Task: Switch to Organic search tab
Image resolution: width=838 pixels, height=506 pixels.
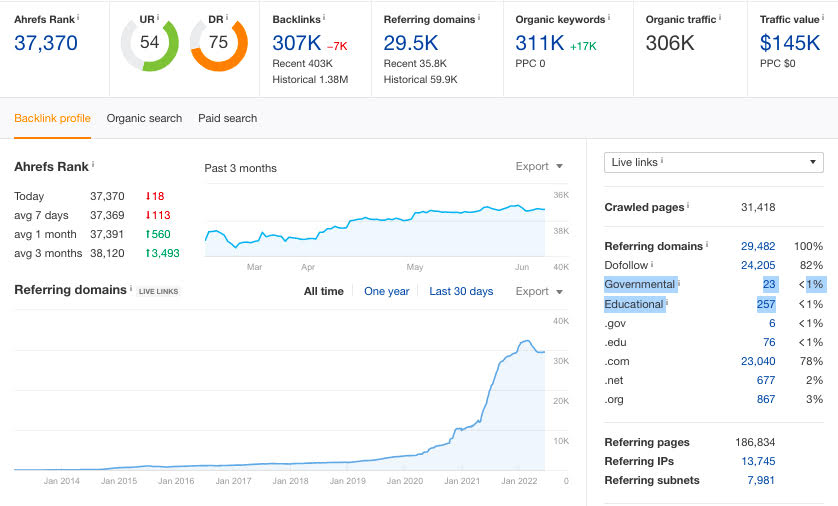Action: [x=144, y=118]
